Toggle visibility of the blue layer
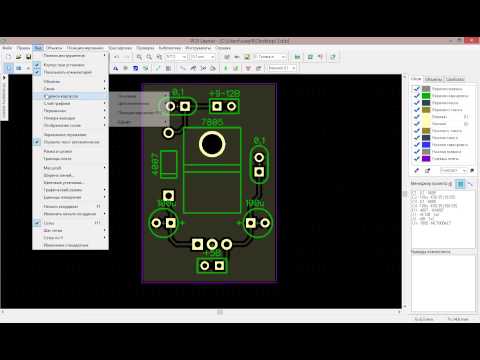The width and height of the screenshot is (480, 360). 417,145
